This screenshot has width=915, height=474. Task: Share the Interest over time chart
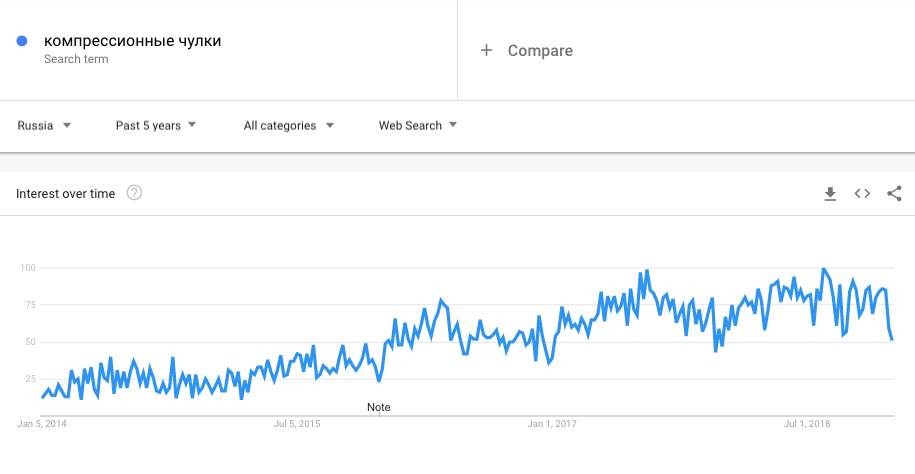[894, 193]
